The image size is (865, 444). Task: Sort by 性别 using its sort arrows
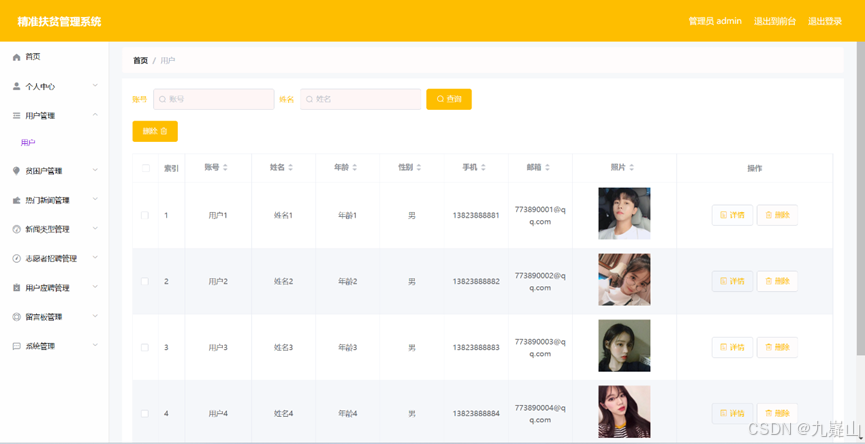(419, 167)
